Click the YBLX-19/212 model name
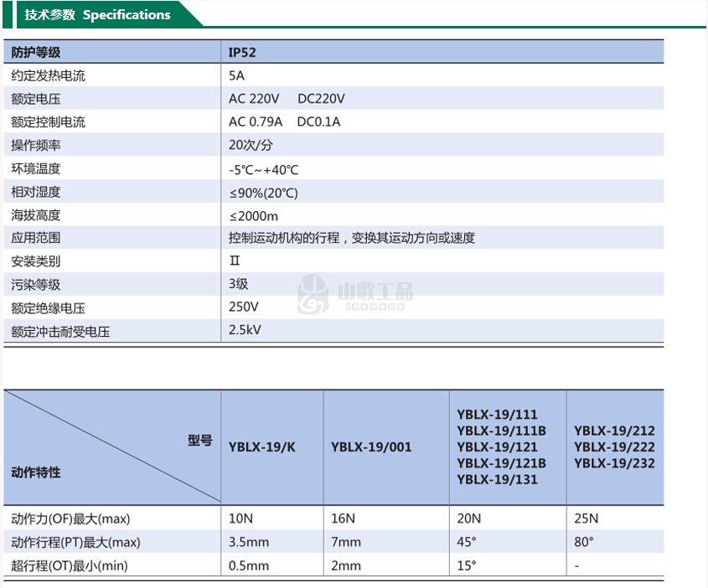The width and height of the screenshot is (708, 588). tap(614, 431)
